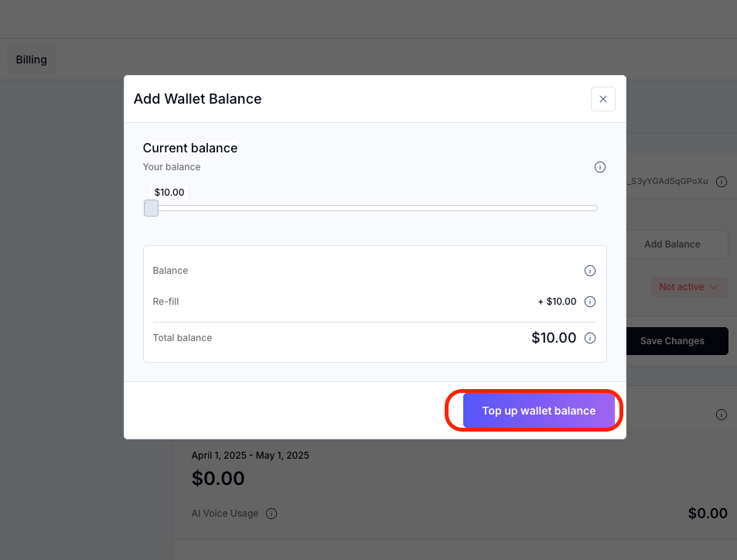The width and height of the screenshot is (737, 560).
Task: Open the Not active dropdown
Action: (688, 287)
